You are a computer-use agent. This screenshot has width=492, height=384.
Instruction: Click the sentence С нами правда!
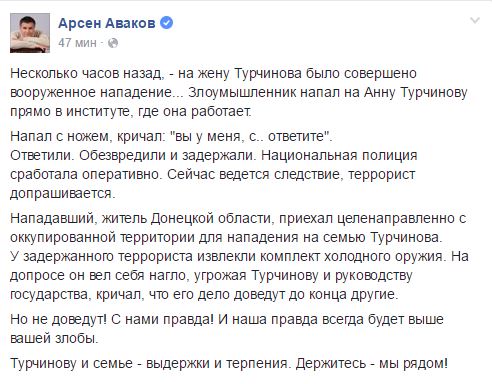pyautogui.click(x=162, y=320)
